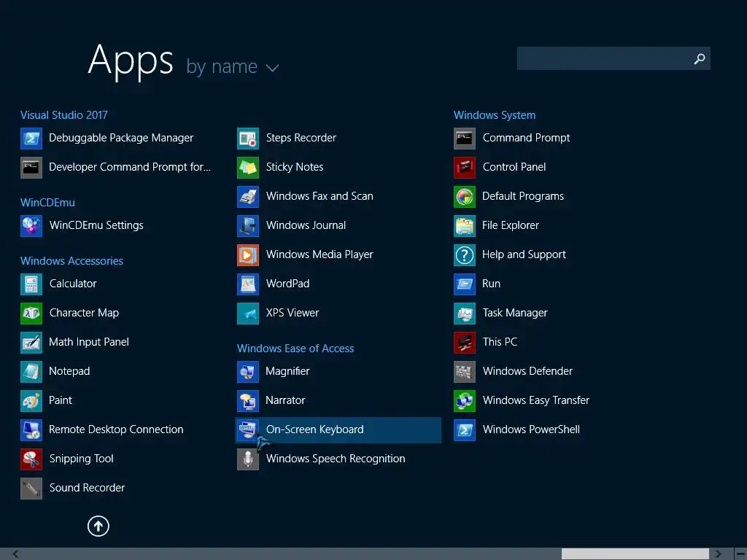Click the 'Character Map' label
Viewport: 747px width, 560px height.
tap(85, 313)
